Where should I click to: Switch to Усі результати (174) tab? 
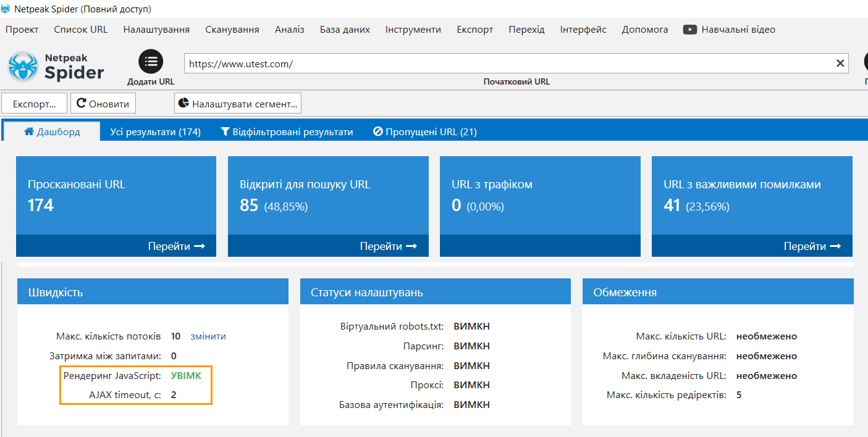(156, 131)
